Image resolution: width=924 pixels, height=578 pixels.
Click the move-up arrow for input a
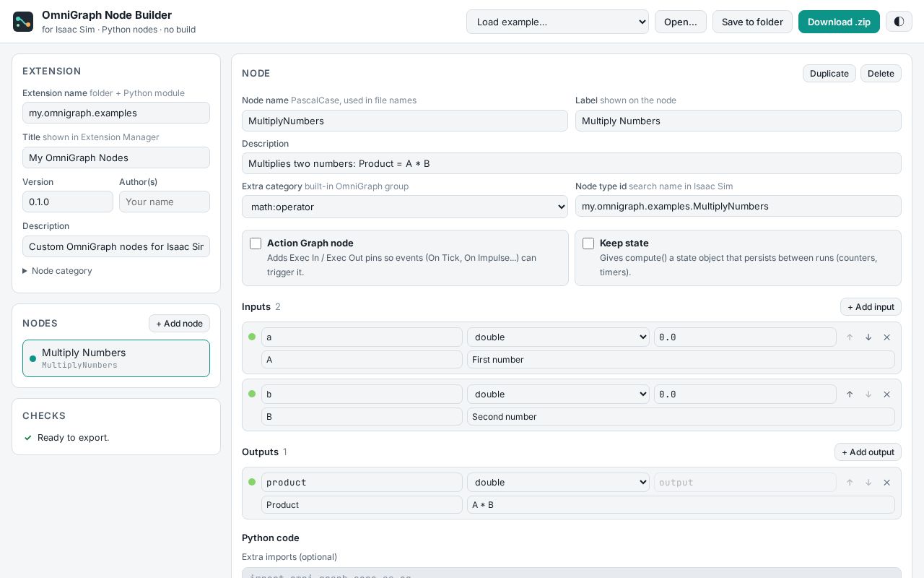pyautogui.click(x=850, y=337)
